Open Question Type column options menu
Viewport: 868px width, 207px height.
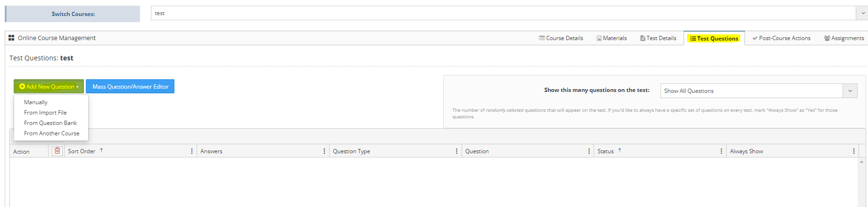click(x=456, y=151)
